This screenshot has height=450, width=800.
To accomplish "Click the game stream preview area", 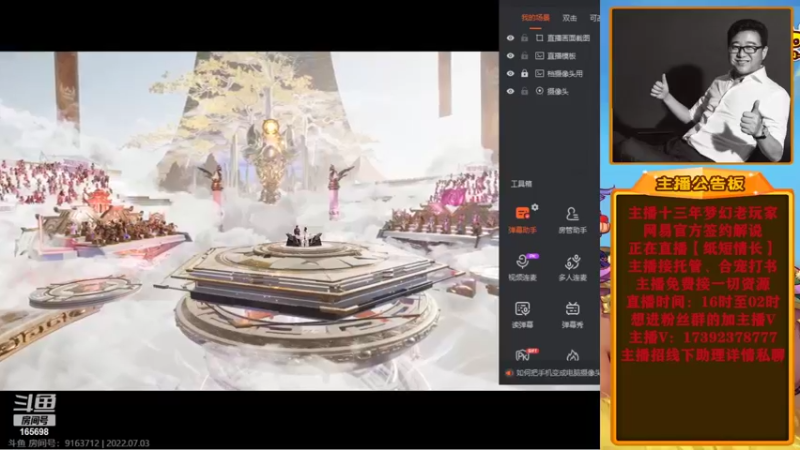I will (x=249, y=221).
